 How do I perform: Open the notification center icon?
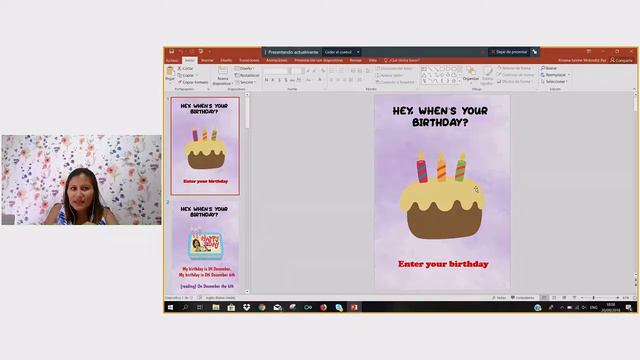point(629,307)
